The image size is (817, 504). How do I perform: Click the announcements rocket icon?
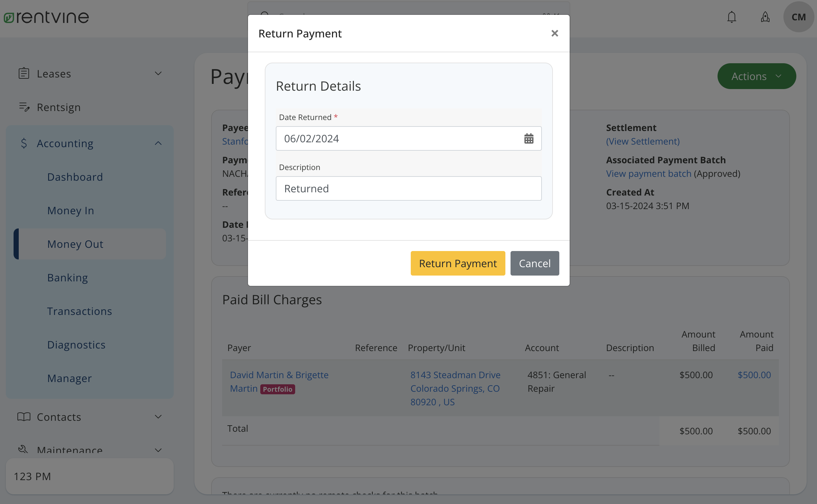point(765,17)
